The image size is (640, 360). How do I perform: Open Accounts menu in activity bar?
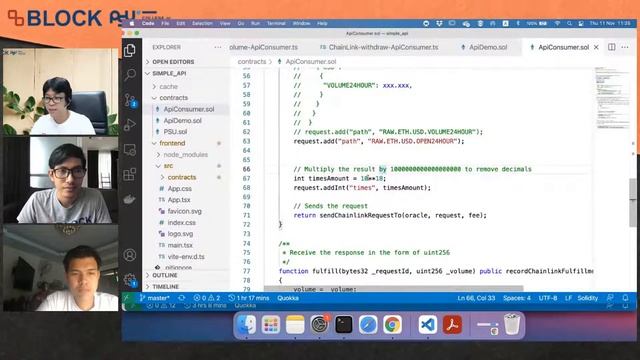pyautogui.click(x=130, y=255)
